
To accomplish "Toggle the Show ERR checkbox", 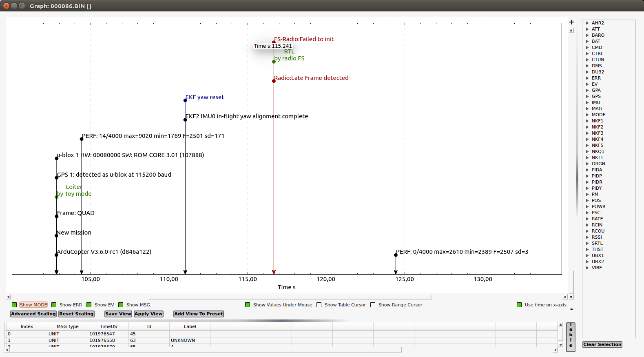I will click(x=54, y=305).
